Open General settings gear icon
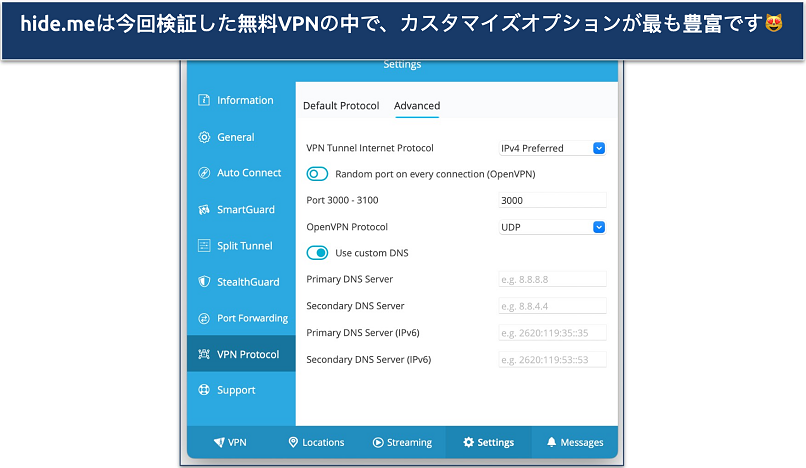Image resolution: width=806 pixels, height=468 pixels. coord(204,137)
